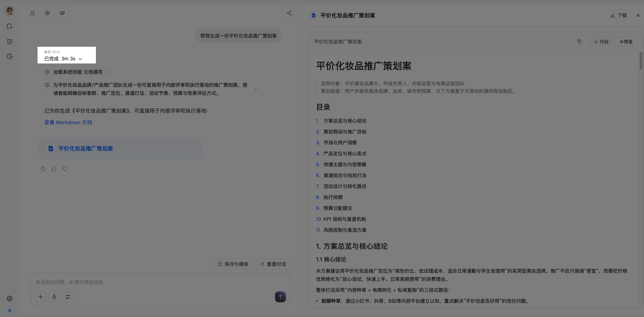Click the lightning skill icon in input bar
This screenshot has height=317, width=644.
coord(54,297)
